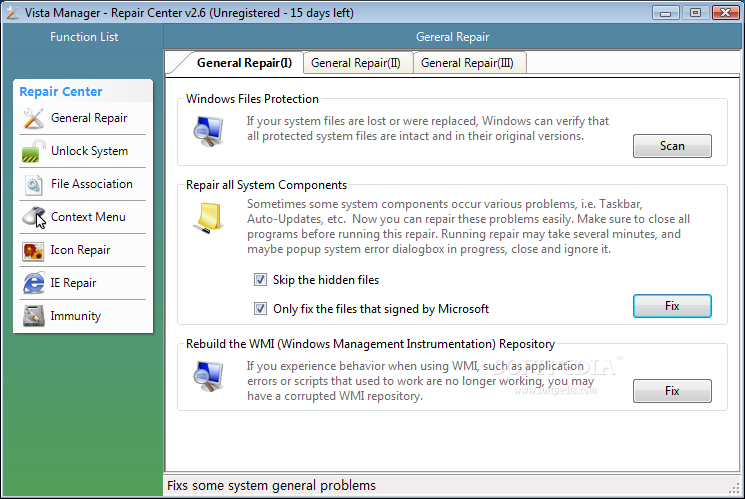Click the IE Repair Internet Explorer icon

pyautogui.click(x=34, y=283)
